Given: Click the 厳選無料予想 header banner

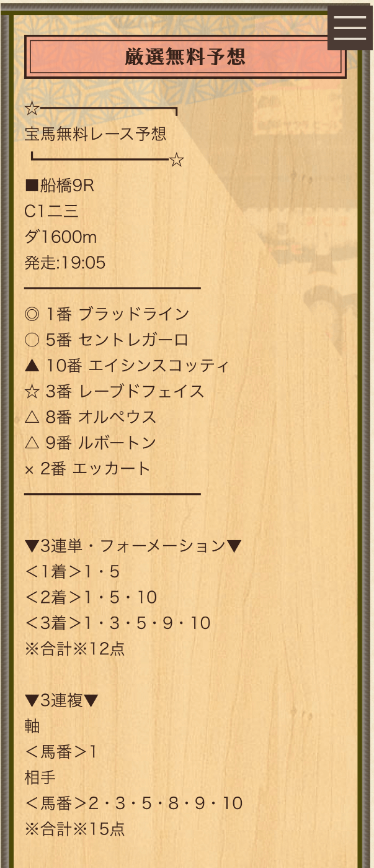Looking at the screenshot, I should (185, 57).
